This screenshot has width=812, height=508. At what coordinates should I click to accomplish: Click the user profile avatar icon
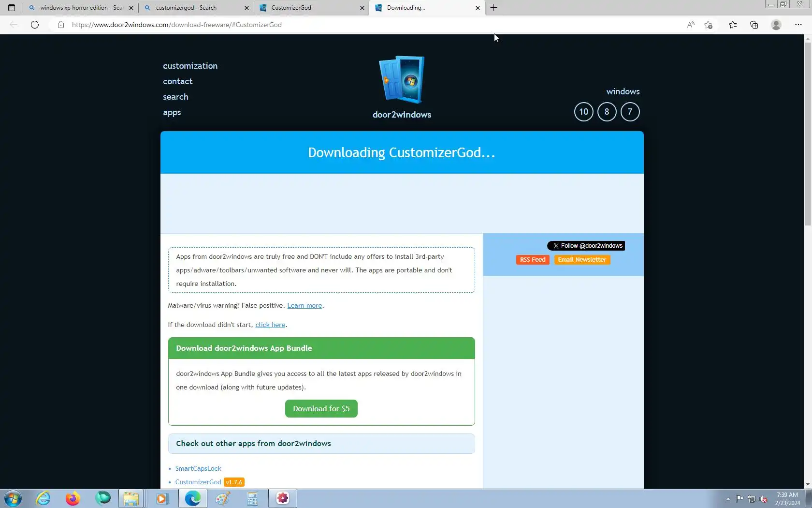coord(776,25)
